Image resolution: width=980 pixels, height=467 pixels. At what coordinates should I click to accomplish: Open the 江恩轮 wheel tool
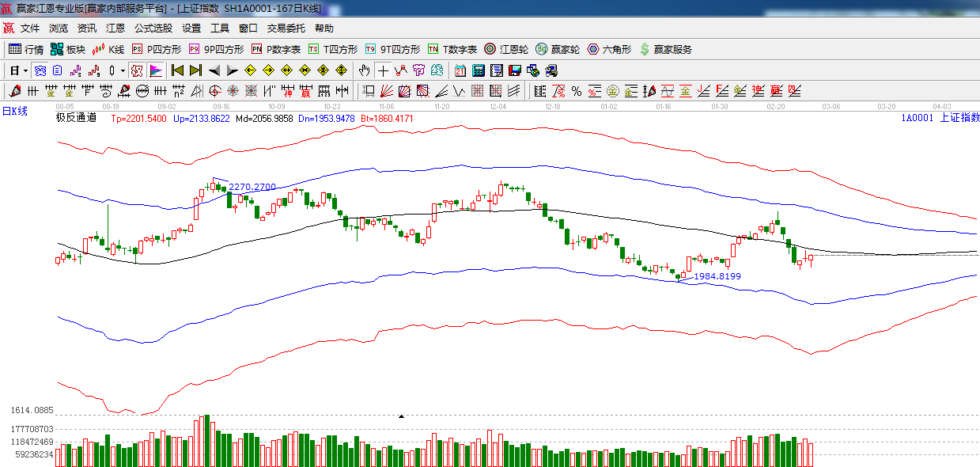(x=506, y=49)
